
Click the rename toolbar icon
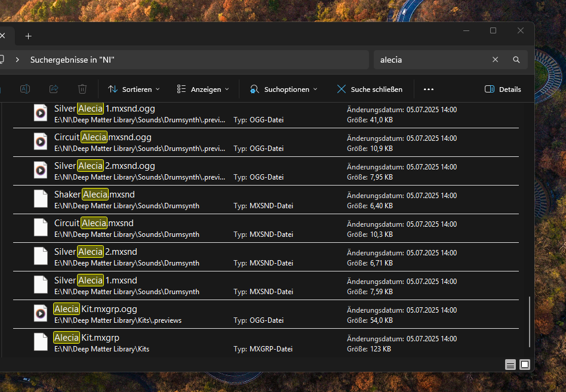click(x=25, y=89)
